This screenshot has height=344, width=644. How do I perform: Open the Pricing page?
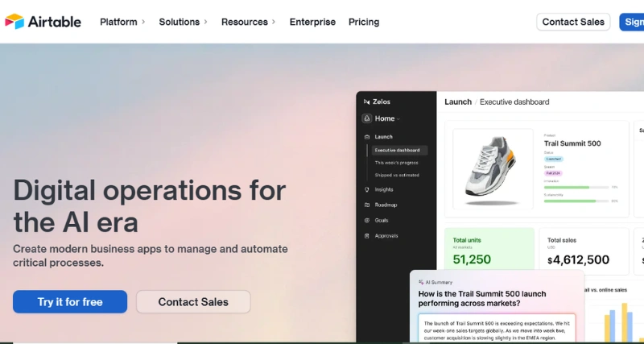coord(364,22)
